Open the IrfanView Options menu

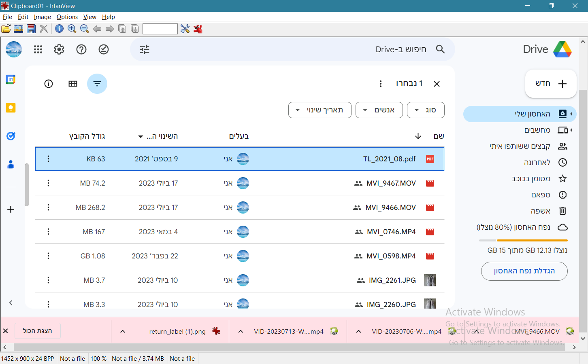click(x=67, y=17)
